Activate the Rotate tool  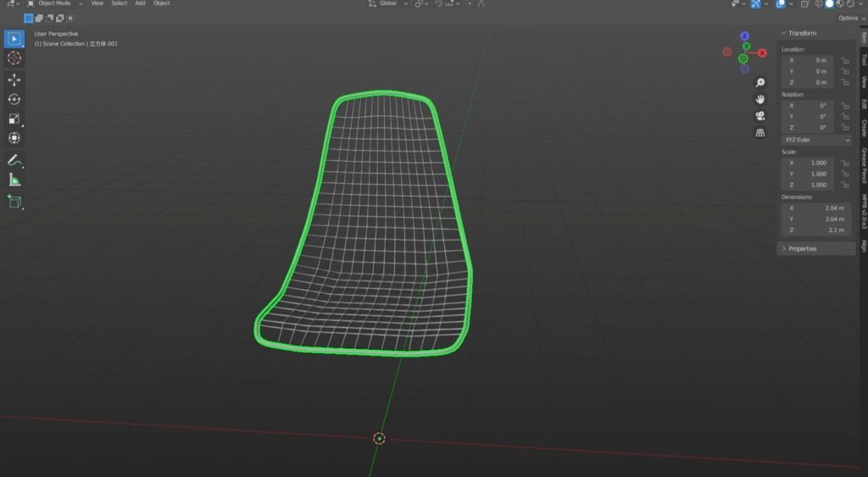click(x=14, y=99)
